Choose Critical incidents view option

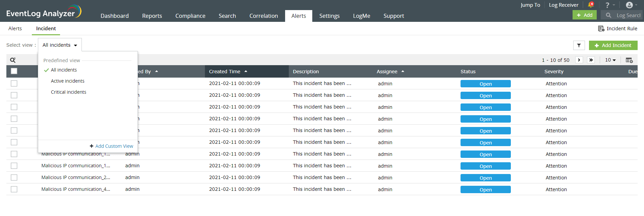pyautogui.click(x=68, y=92)
